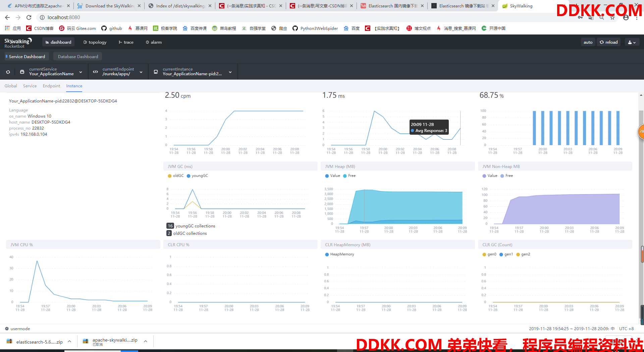
Task: Open the CSDN博客 bookmark
Action: coord(40,28)
